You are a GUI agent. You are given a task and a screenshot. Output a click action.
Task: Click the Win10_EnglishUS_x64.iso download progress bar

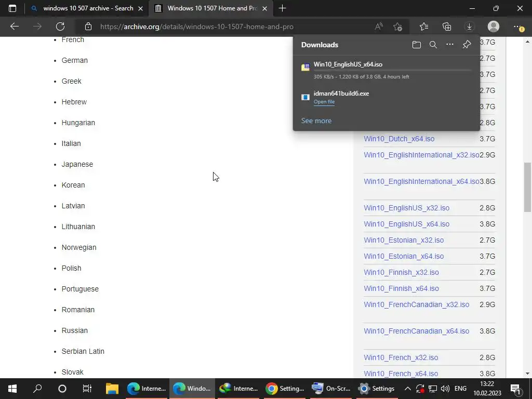(x=393, y=70)
